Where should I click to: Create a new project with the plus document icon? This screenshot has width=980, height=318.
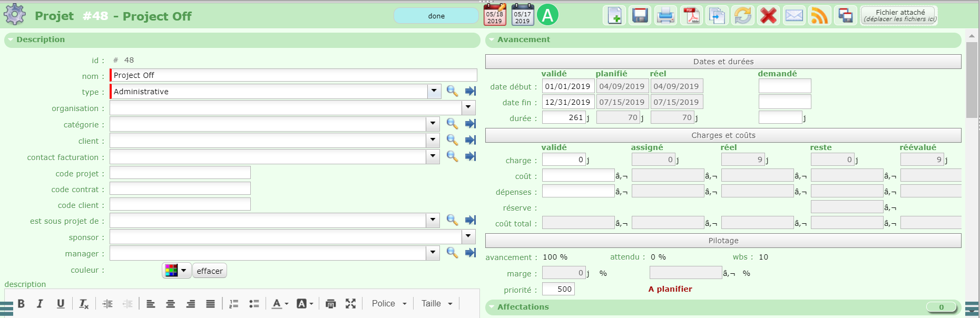(x=614, y=16)
